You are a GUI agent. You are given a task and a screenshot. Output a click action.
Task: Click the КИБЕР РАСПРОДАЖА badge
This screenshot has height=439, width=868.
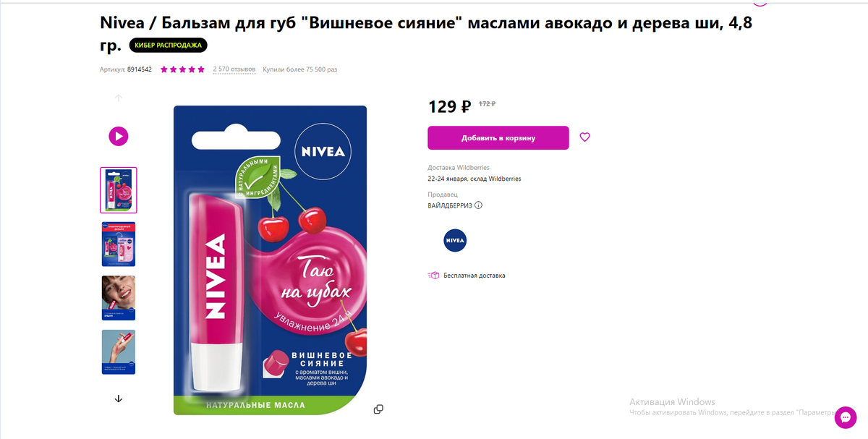(x=169, y=46)
